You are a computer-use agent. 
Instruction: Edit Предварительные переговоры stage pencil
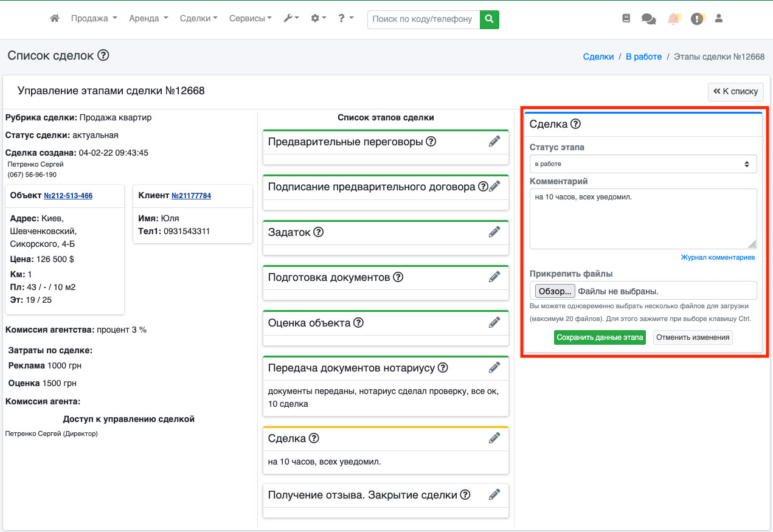[x=494, y=142]
